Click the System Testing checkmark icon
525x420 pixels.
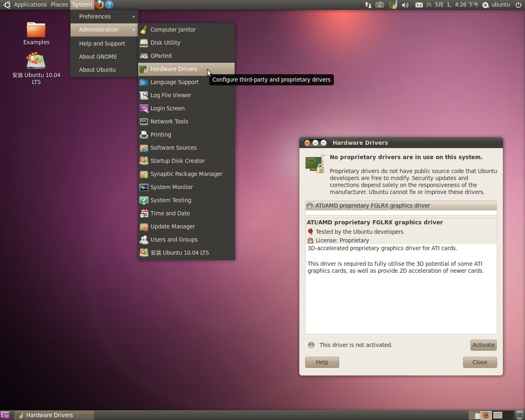pyautogui.click(x=144, y=200)
